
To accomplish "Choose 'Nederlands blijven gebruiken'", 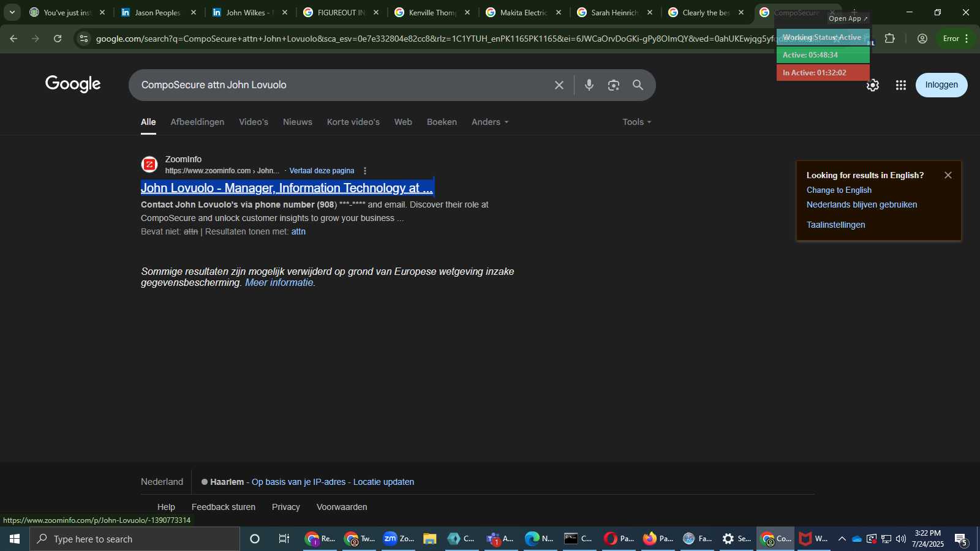I will pos(861,204).
